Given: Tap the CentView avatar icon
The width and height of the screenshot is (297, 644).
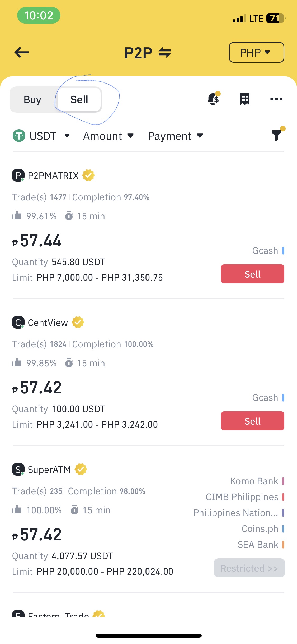Looking at the screenshot, I should coord(18,323).
